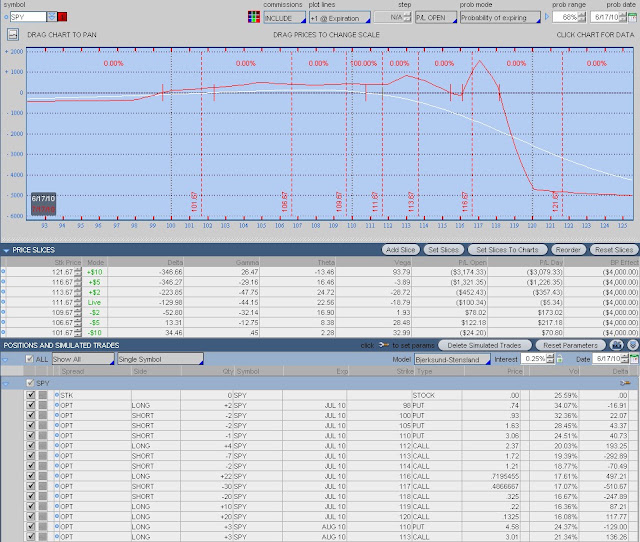Screen dimensions: 640x542
Task: Collapse the PRICE SLICES section header
Action: (6, 250)
